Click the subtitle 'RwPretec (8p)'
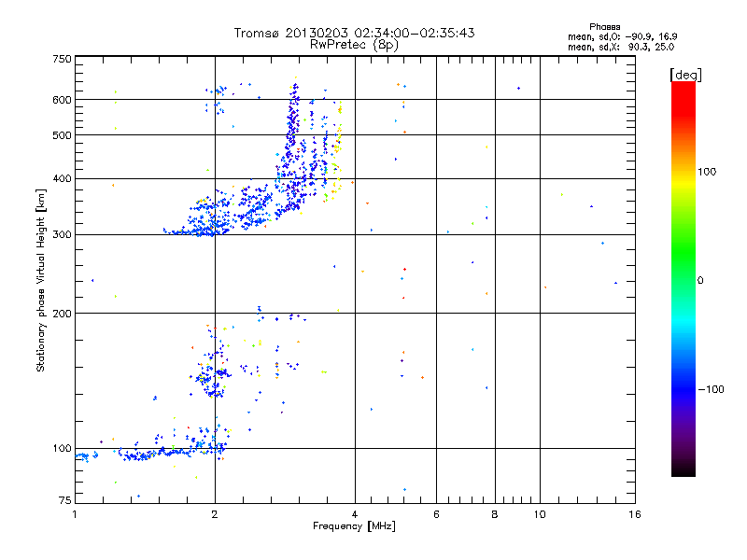 354,45
